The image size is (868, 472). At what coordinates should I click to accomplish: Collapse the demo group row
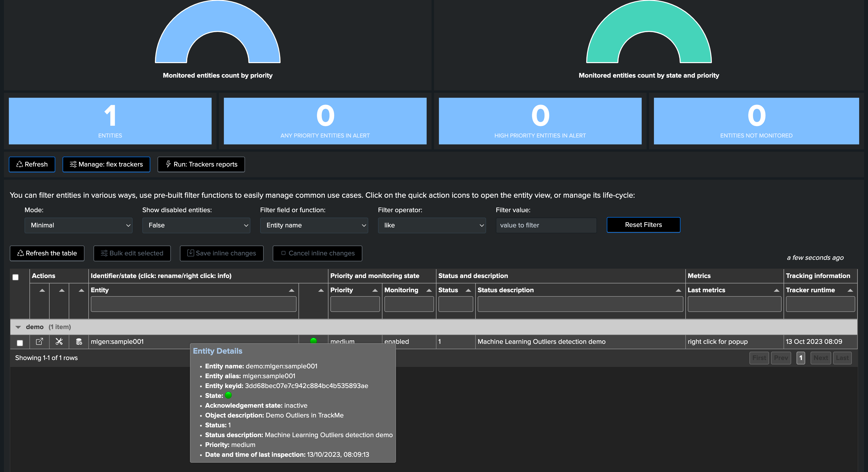(x=18, y=327)
